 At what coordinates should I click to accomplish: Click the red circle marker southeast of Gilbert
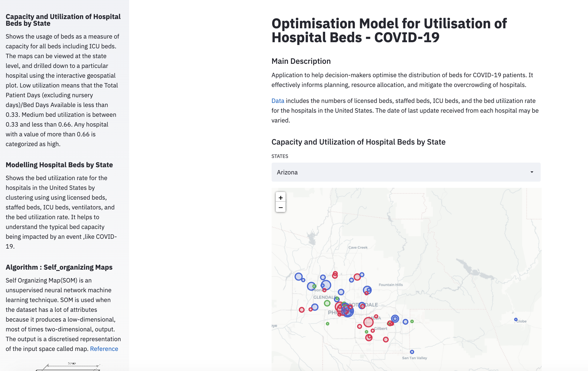[x=386, y=340]
